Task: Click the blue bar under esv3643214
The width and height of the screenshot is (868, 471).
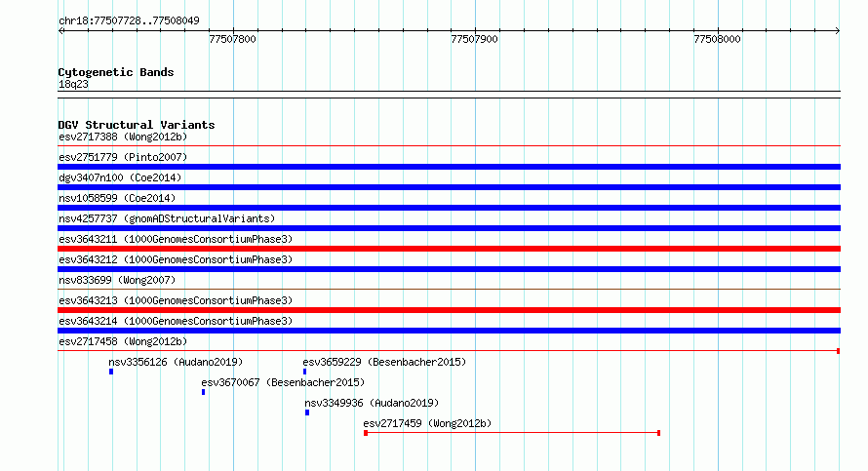Action: 449,331
